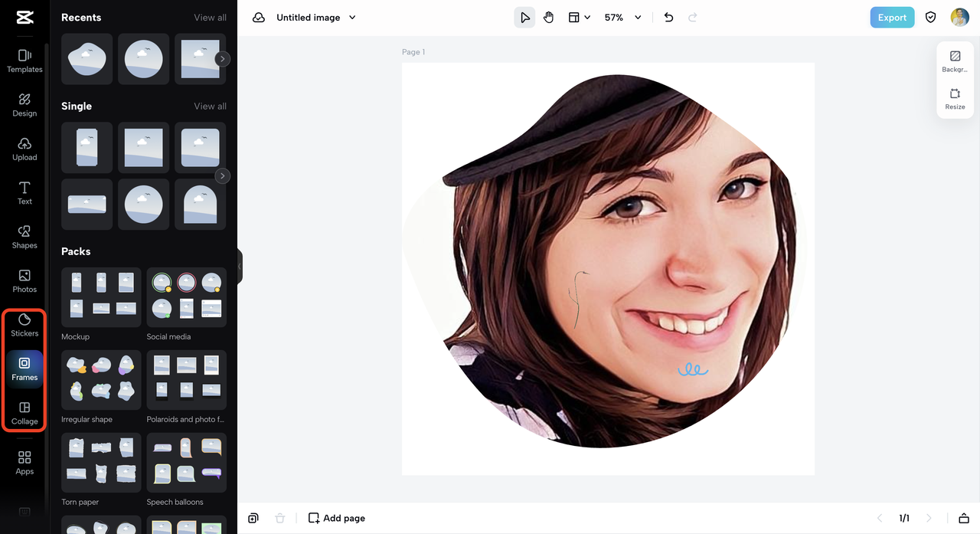Open the Background settings
The image size is (980, 534).
click(x=955, y=61)
